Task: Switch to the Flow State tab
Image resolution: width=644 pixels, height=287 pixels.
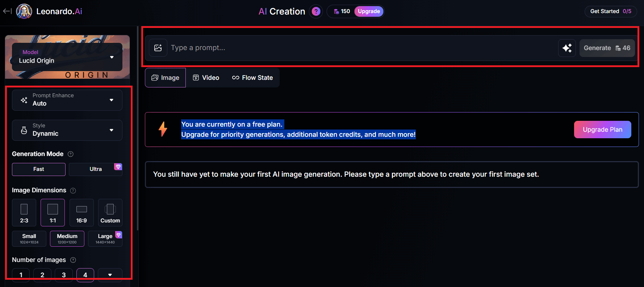Action: [x=252, y=78]
